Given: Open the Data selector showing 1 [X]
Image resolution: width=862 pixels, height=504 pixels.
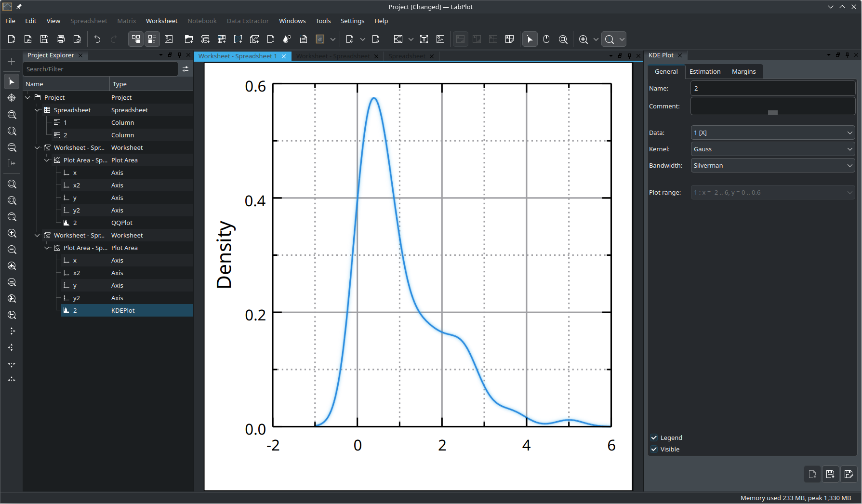Looking at the screenshot, I should 772,133.
